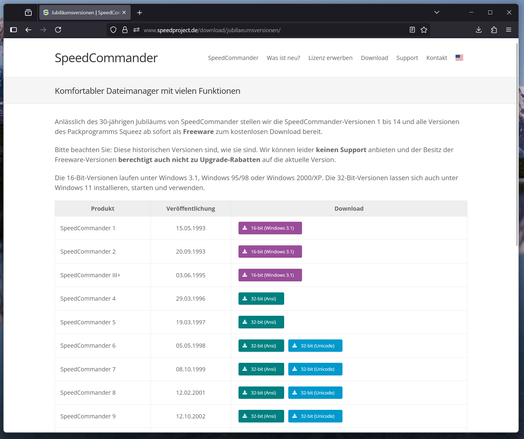Select the SpeedCommander 1 product cell
This screenshot has height=439, width=524.
103,228
